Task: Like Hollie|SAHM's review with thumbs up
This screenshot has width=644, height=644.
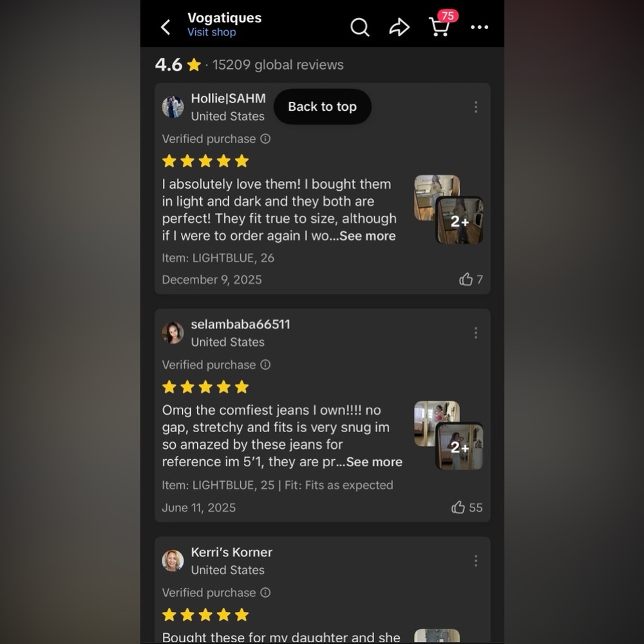Action: 466,279
